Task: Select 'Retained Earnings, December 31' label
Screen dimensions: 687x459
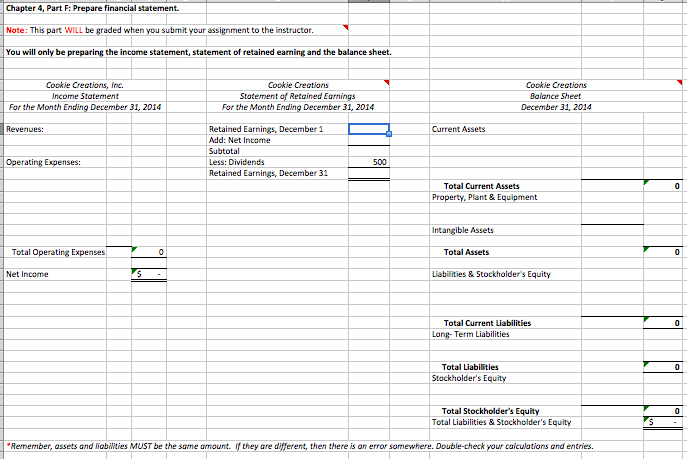Action: tap(268, 173)
